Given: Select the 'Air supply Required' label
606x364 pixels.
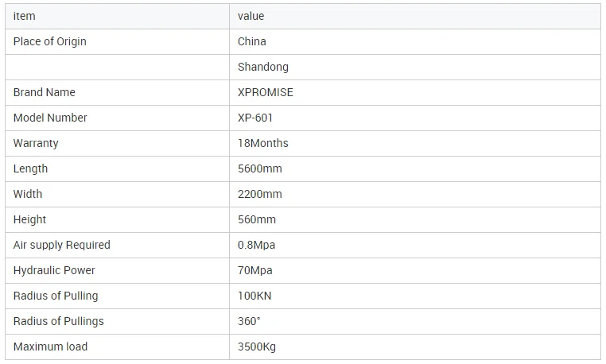Looking at the screenshot, I should point(62,245).
